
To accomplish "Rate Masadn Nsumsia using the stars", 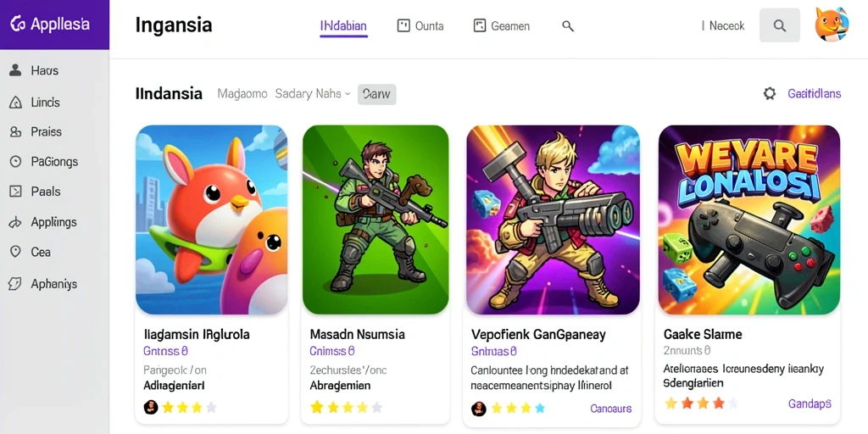I will (x=346, y=408).
